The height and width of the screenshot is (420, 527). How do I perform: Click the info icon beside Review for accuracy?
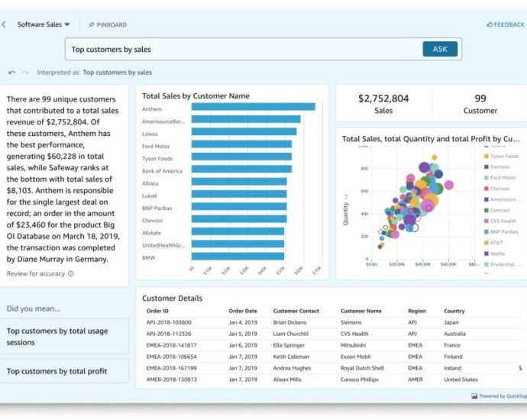coord(71,273)
